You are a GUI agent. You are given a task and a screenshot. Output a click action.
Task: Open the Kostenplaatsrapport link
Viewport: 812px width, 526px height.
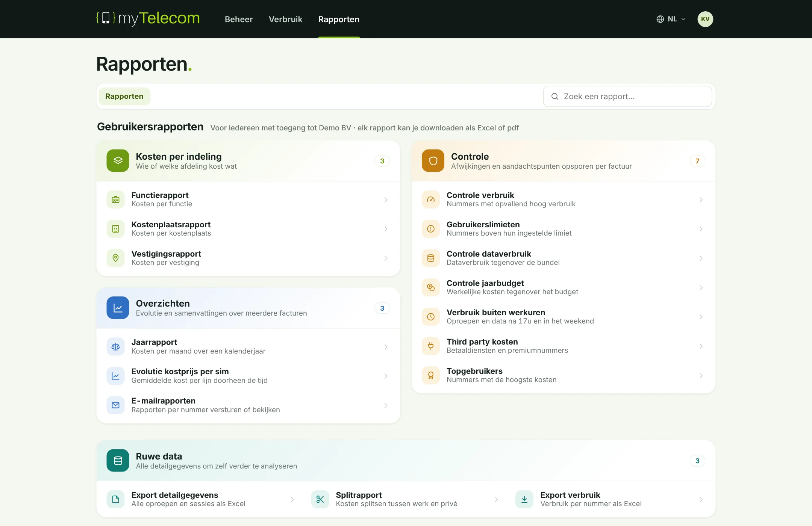click(248, 229)
